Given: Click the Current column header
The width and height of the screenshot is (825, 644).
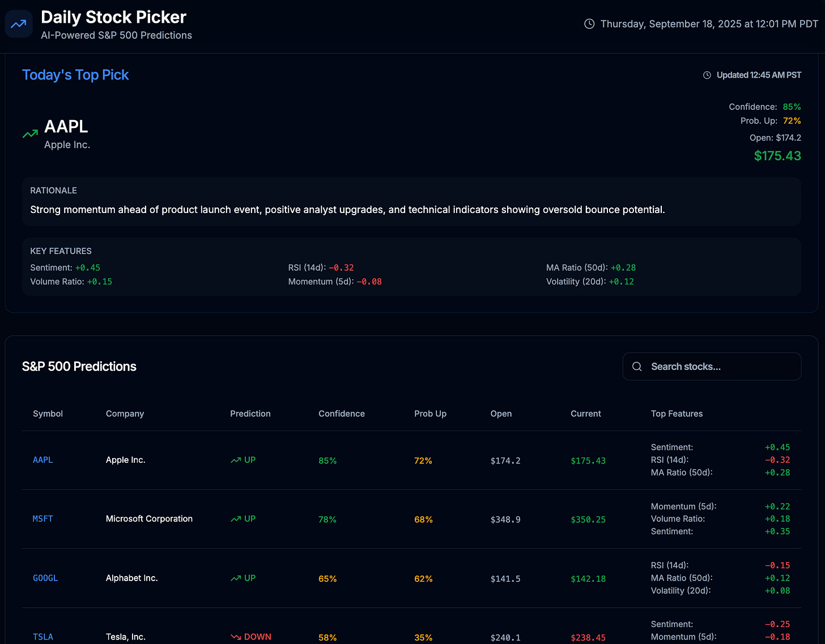Looking at the screenshot, I should click(586, 413).
